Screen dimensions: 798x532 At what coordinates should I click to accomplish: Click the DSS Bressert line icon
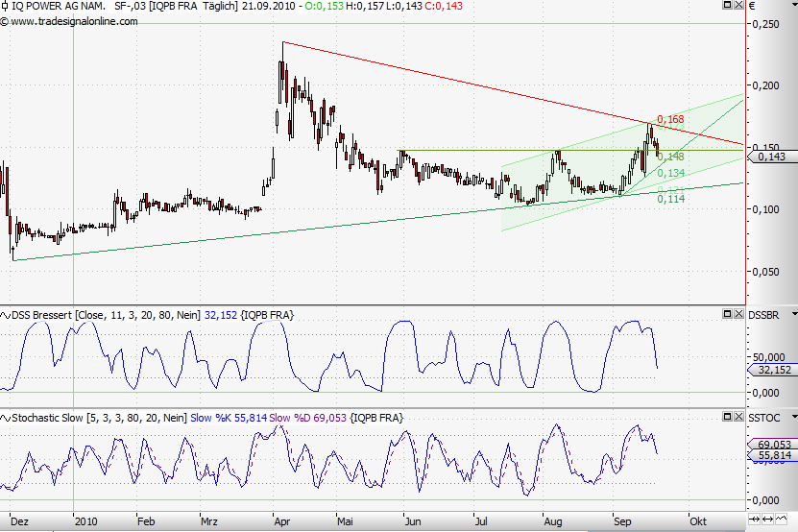(x=5, y=315)
